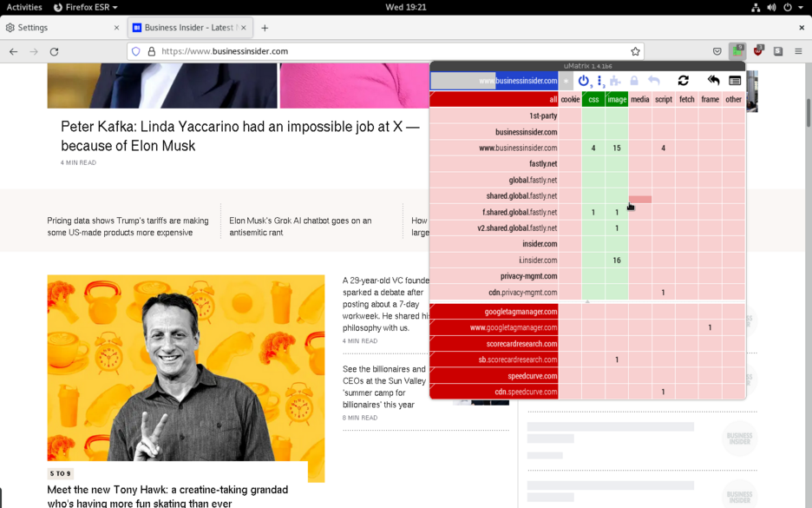The width and height of the screenshot is (812, 508).
Task: Close the Settings tab
Action: 116,28
